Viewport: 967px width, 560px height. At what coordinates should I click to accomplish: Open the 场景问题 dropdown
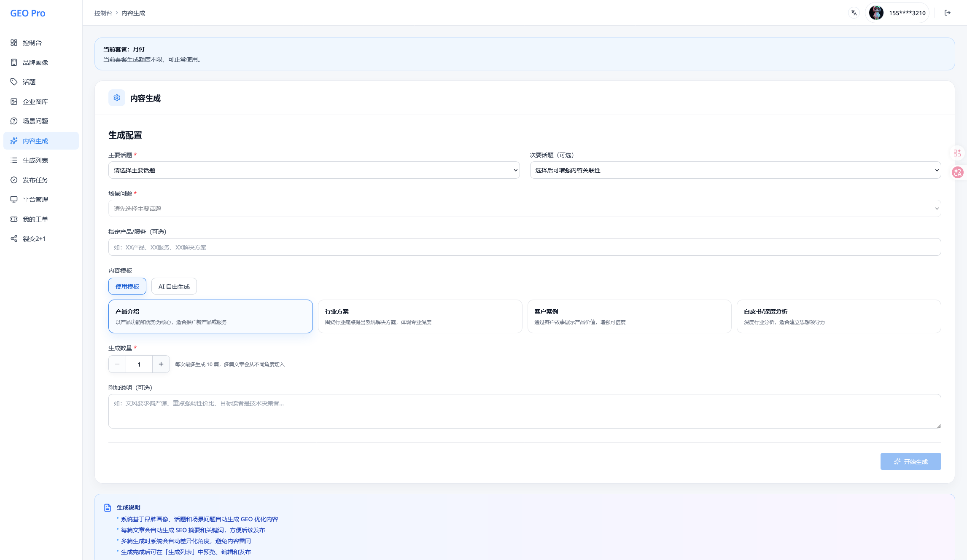524,209
